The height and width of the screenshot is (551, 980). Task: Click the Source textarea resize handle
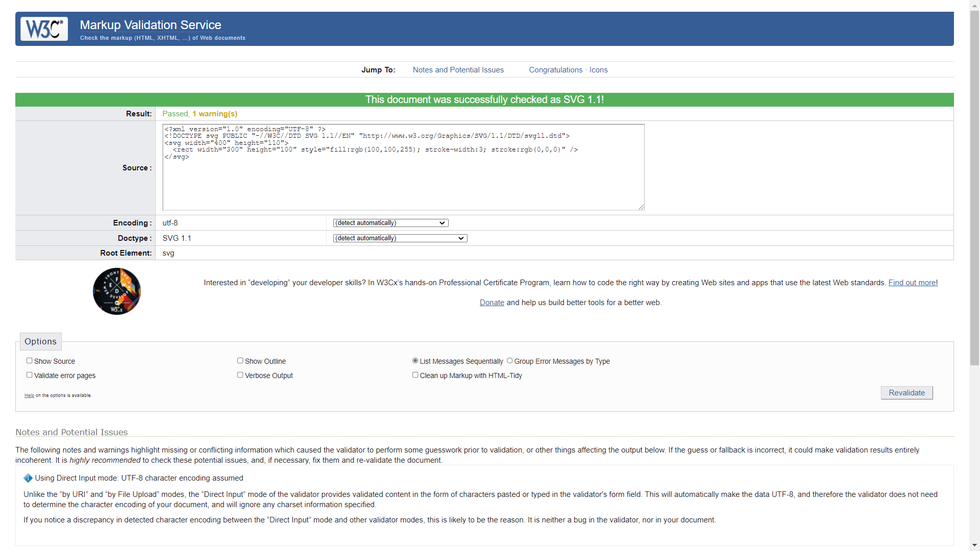click(641, 207)
